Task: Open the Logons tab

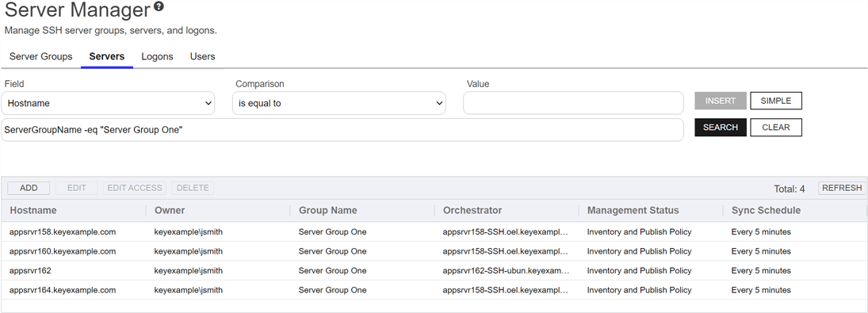Action: pos(157,56)
